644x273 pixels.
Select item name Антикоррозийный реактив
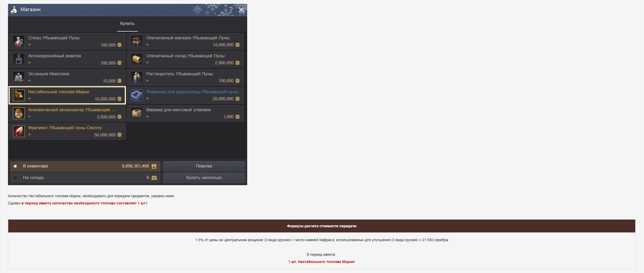pos(55,56)
